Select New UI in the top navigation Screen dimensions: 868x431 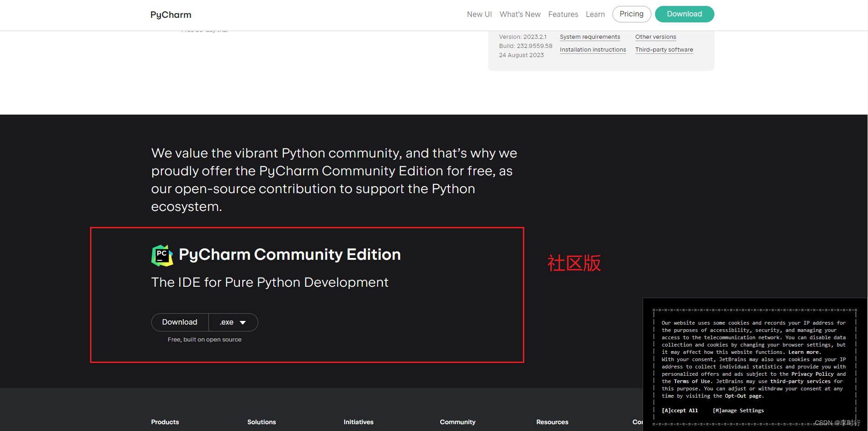[479, 14]
